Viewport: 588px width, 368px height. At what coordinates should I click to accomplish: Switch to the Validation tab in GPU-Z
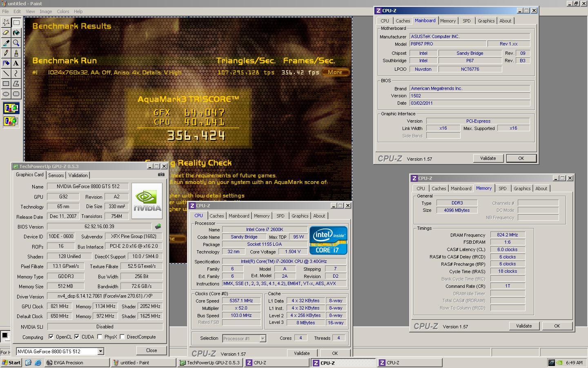(78, 175)
